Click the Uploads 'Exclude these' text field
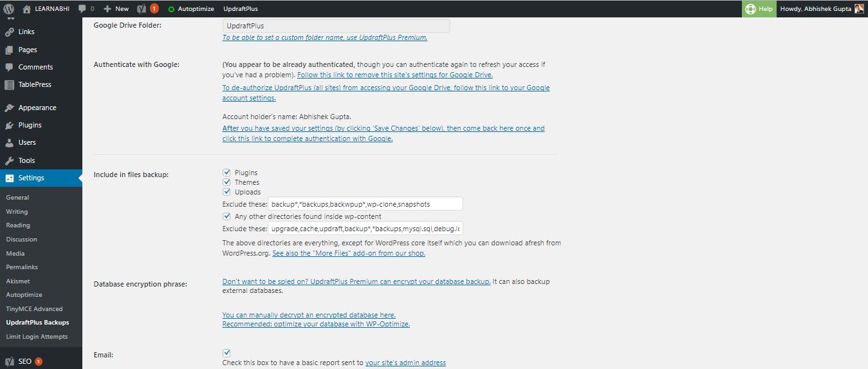 [x=365, y=204]
